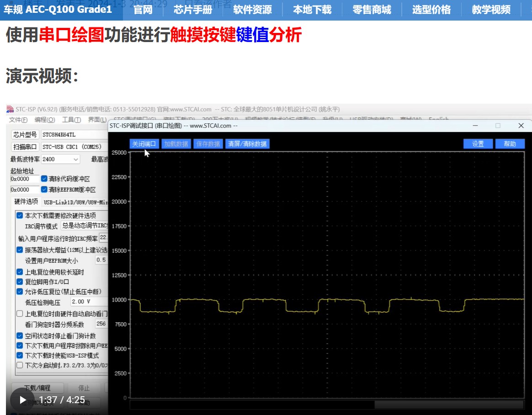Maximize the 串口绘图 debug window
This screenshot has width=532, height=415.
pos(498,126)
